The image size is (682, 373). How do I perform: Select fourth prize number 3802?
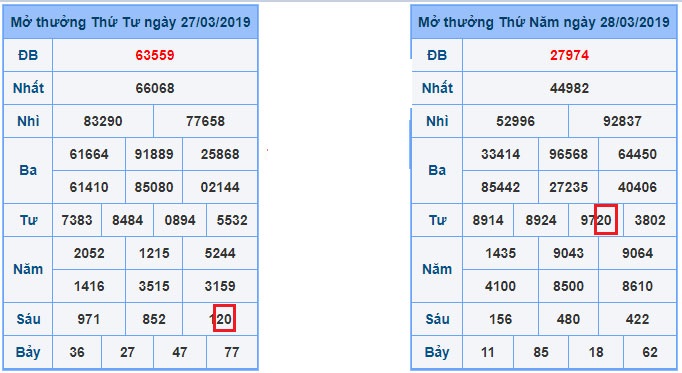tap(650, 220)
